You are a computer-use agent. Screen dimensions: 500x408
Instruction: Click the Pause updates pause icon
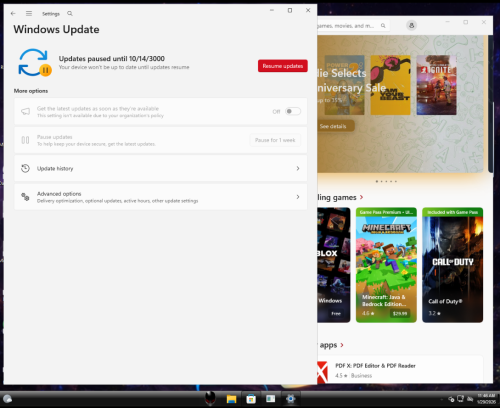(25, 140)
